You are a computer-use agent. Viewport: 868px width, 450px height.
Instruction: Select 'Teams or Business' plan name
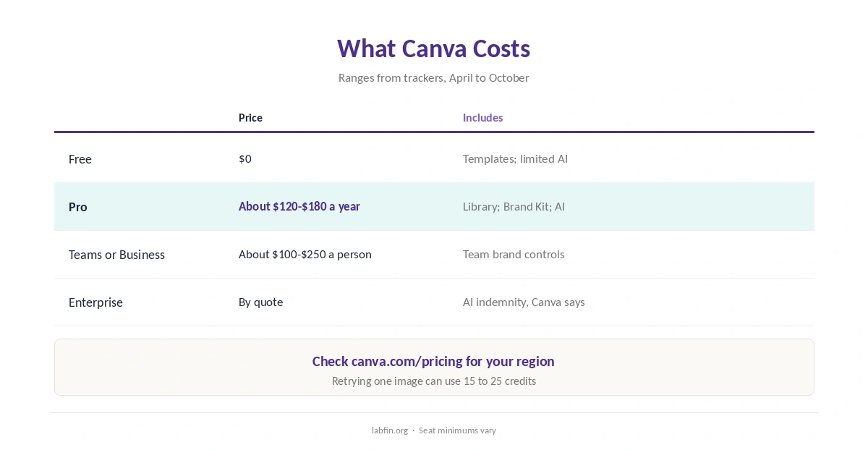pyautogui.click(x=116, y=255)
